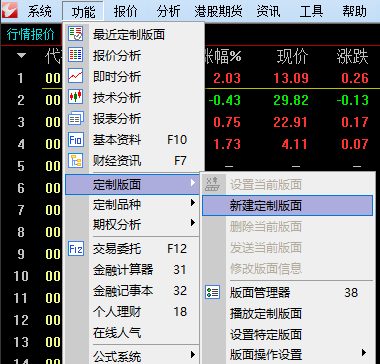Open the 分析 menu
This screenshot has width=380, height=364.
pos(169,12)
